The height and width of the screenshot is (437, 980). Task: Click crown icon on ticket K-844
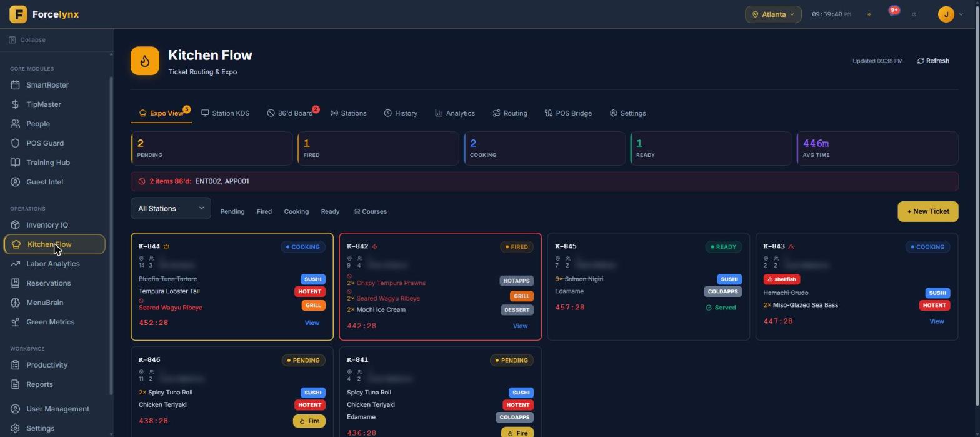tap(166, 247)
